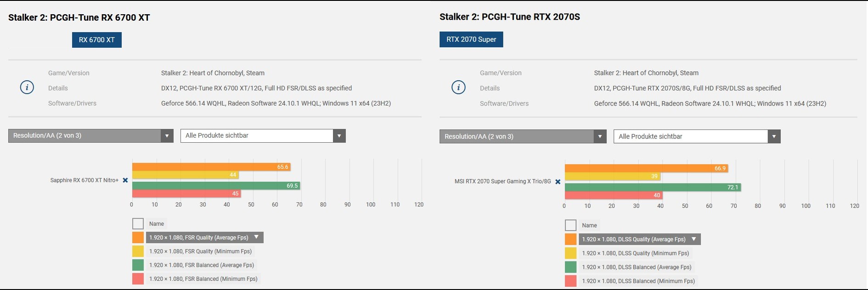
Task: Toggle the Name checkbox in left legend
Action: click(138, 223)
